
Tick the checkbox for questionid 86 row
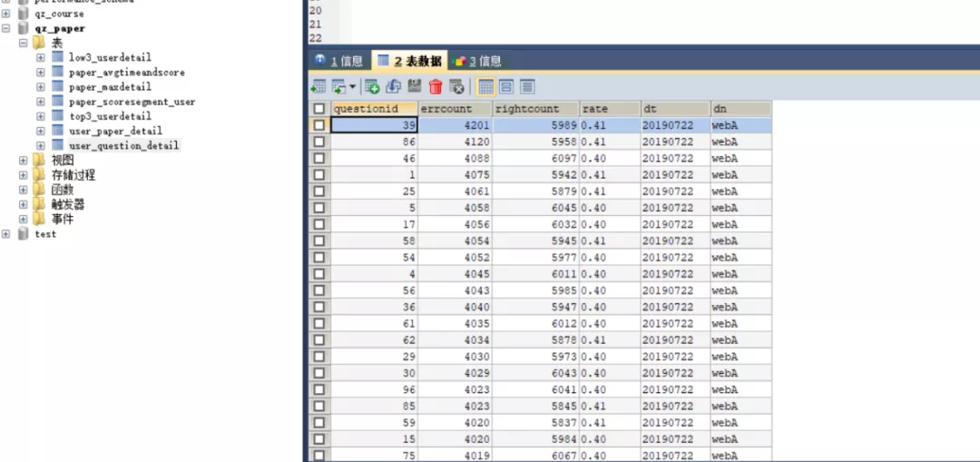[x=318, y=142]
